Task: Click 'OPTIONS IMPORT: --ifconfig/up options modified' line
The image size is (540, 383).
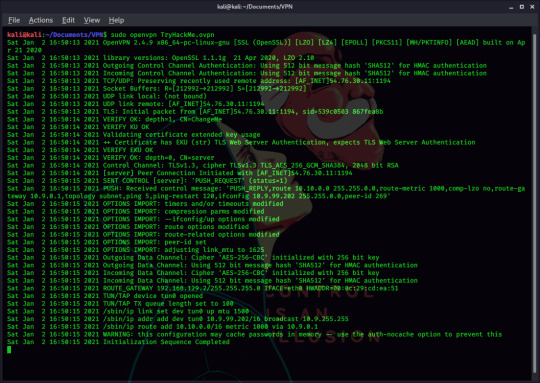Action: 143,219
